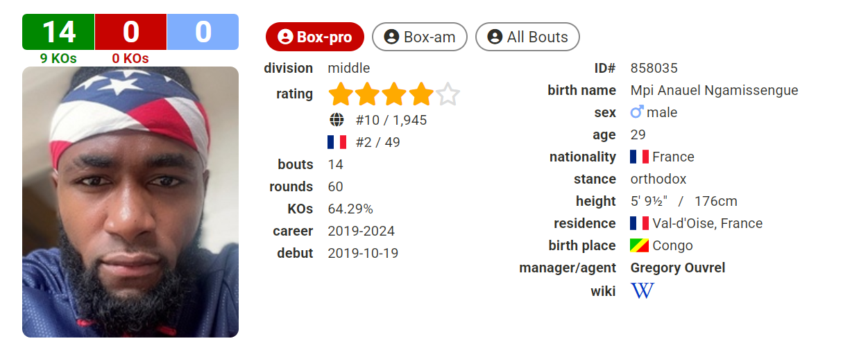This screenshot has height=350, width=868.
Task: Open the Wikipedia W icon link
Action: pos(642,290)
